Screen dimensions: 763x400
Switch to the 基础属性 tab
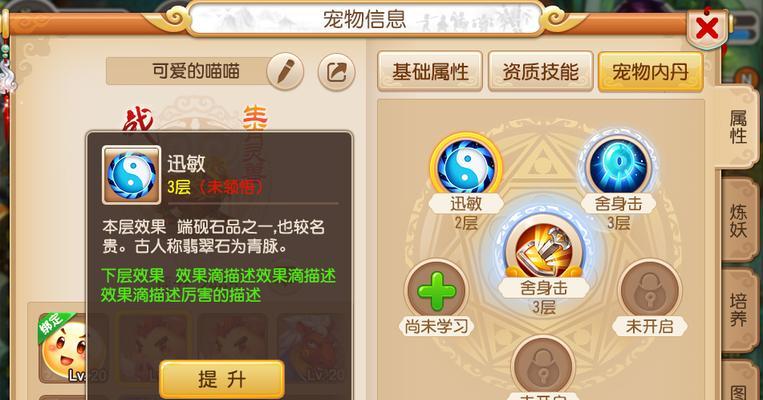point(430,72)
